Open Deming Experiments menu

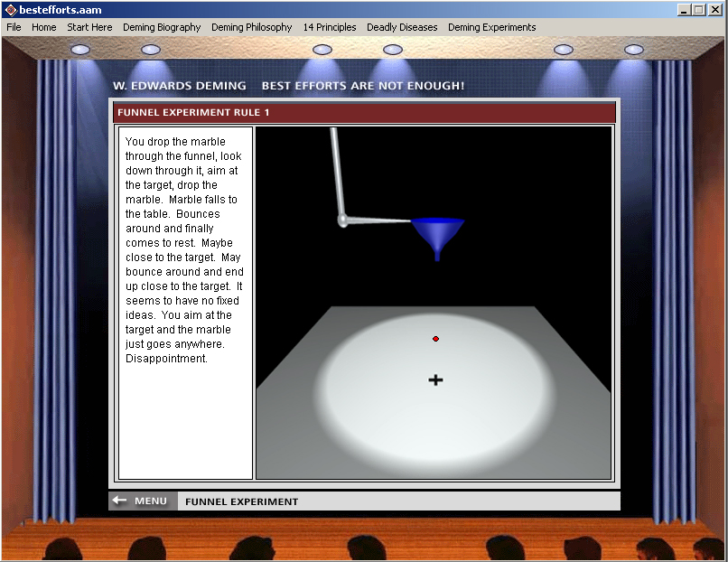[491, 27]
